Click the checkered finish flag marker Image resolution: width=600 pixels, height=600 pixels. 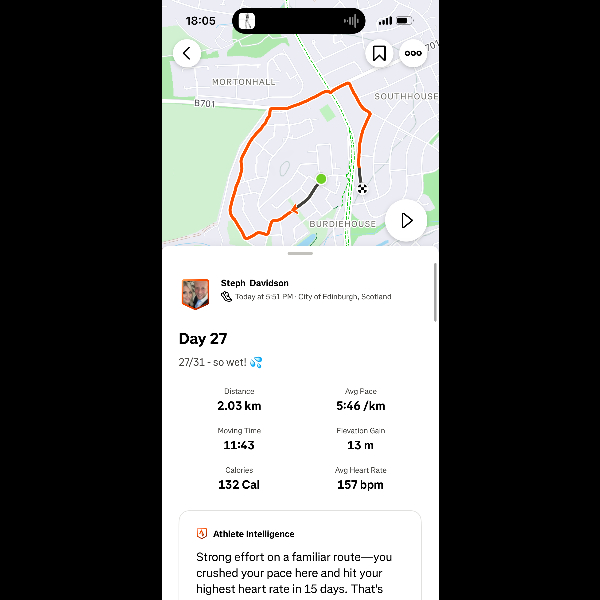tap(362, 188)
